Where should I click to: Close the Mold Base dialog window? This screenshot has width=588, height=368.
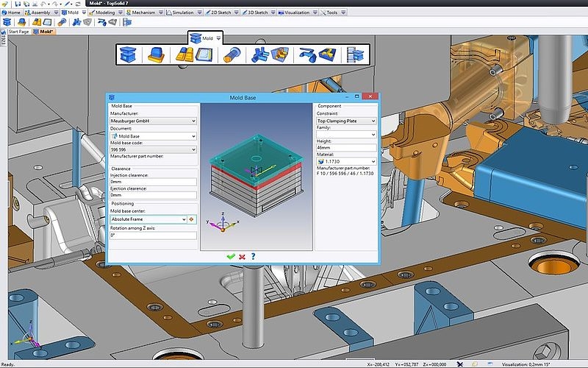370,96
